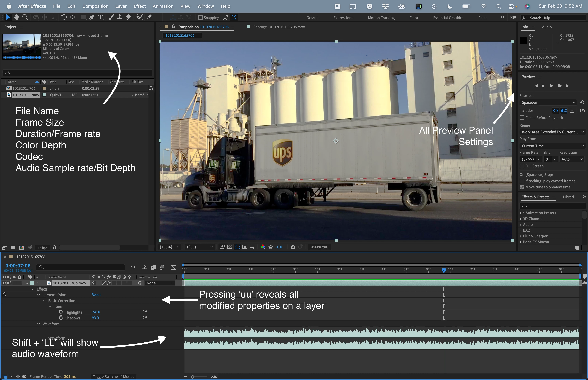
Task: Switch to the Motion Tracking workspace
Action: (381, 18)
